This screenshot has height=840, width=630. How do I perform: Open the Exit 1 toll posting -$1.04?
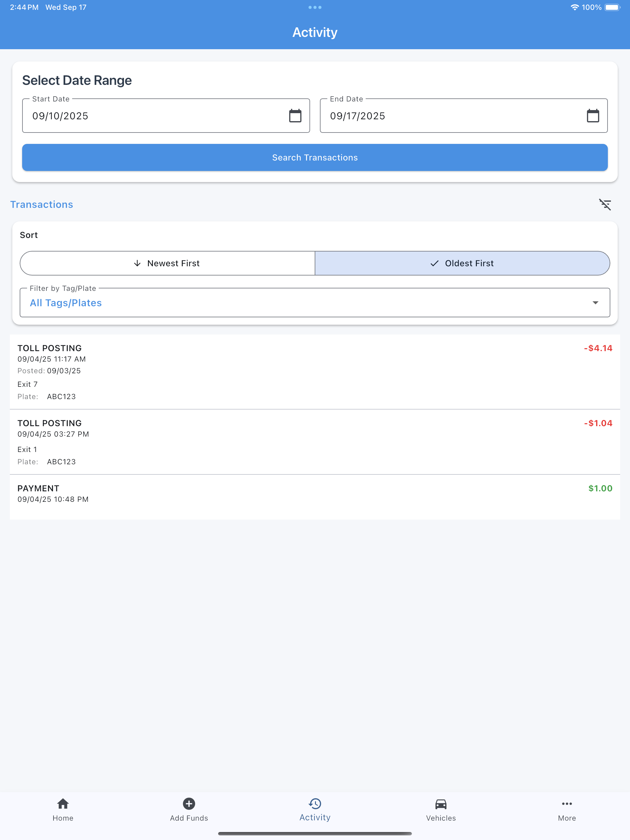tap(315, 442)
